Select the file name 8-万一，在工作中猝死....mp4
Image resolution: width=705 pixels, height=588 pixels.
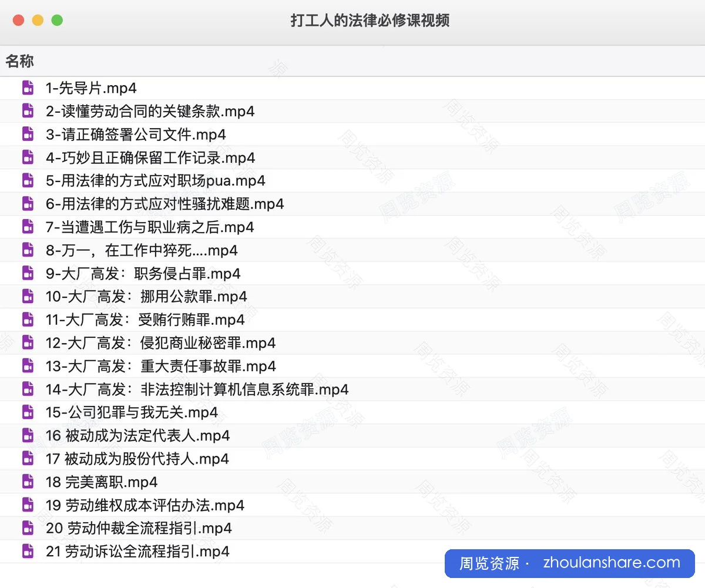[x=142, y=250]
